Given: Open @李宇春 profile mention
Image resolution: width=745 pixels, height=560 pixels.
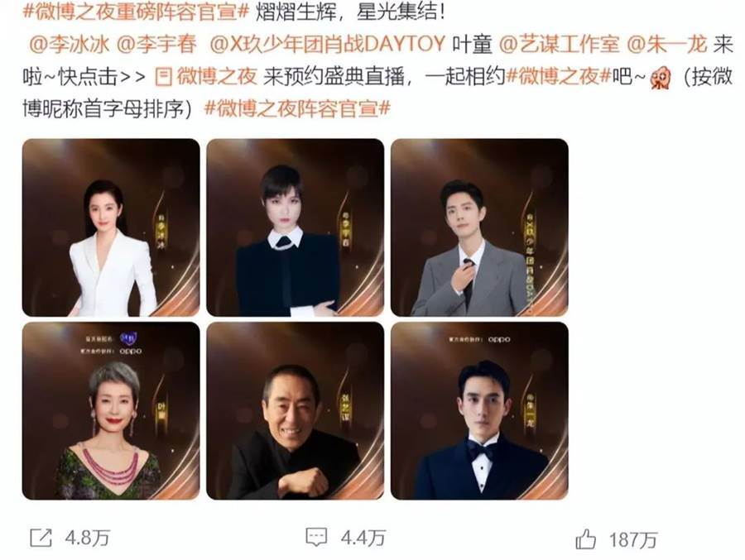Looking at the screenshot, I should click(x=156, y=44).
